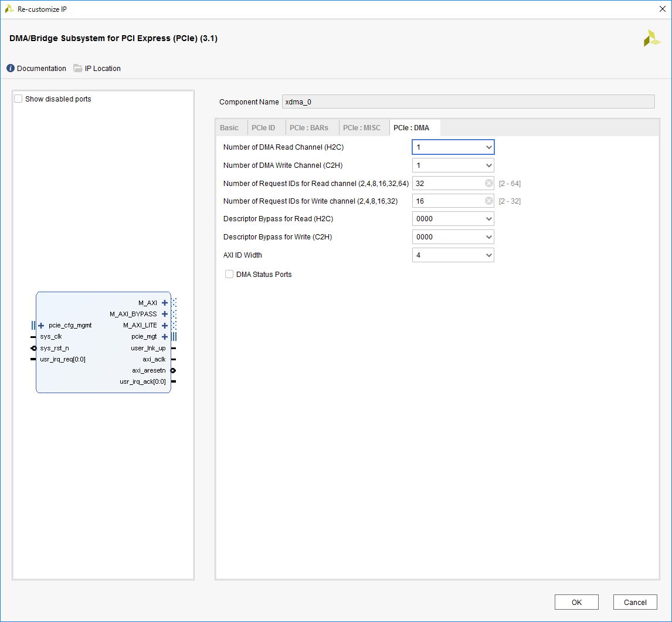Viewport: 672px width, 622px height.
Task: Switch to the PCIe : BARs tab
Action: [x=309, y=128]
